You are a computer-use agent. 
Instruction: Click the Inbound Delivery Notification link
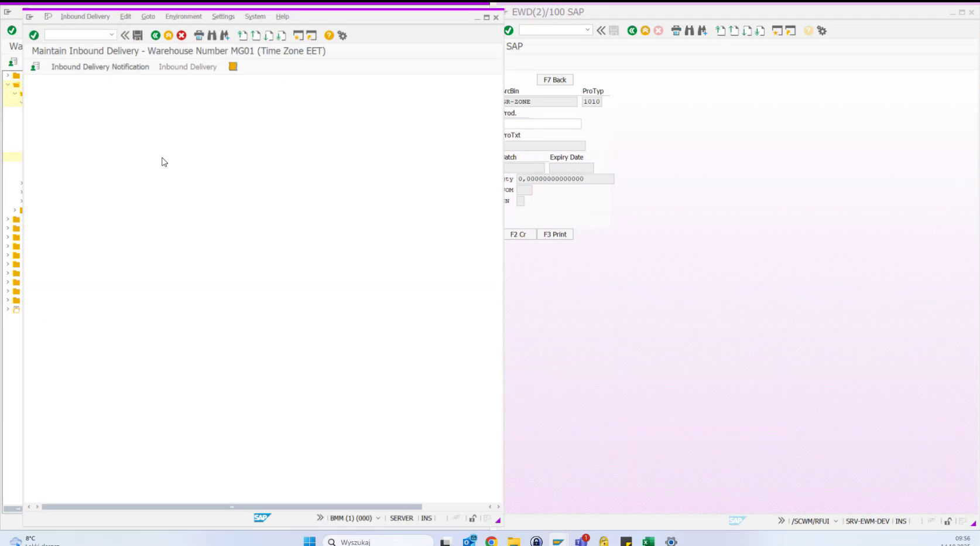pyautogui.click(x=100, y=66)
